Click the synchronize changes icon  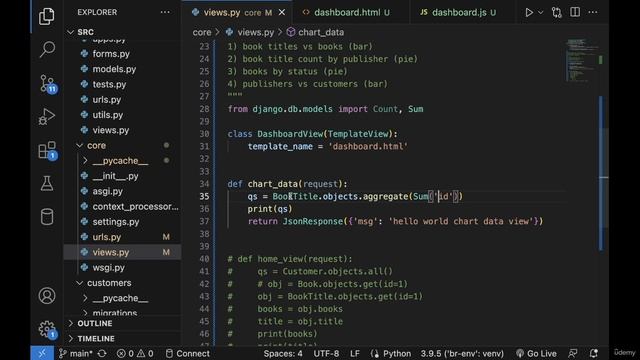(102, 353)
